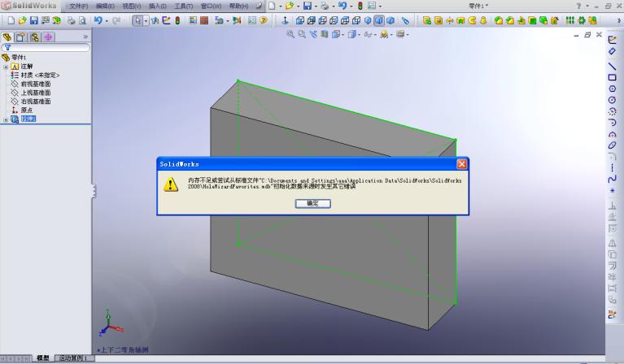Select 原点 origin in the tree
Image resolution: width=624 pixels, height=364 pixels.
pos(26,110)
